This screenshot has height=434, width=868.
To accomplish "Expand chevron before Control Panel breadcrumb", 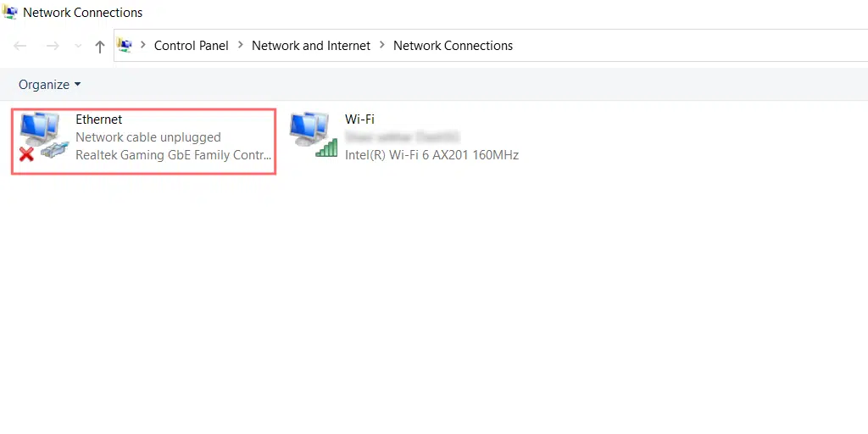I will click(x=142, y=46).
